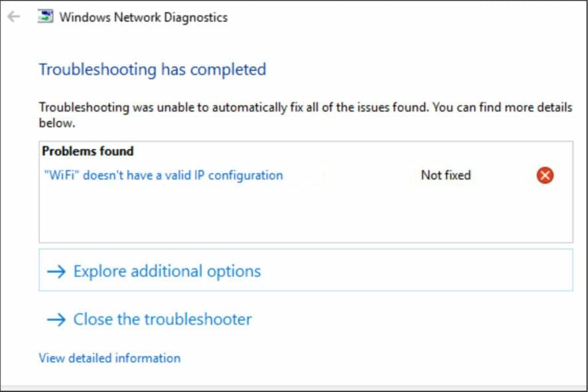Image resolution: width=588 pixels, height=392 pixels.
Task: Choose Explore additional options
Action: tap(306, 270)
